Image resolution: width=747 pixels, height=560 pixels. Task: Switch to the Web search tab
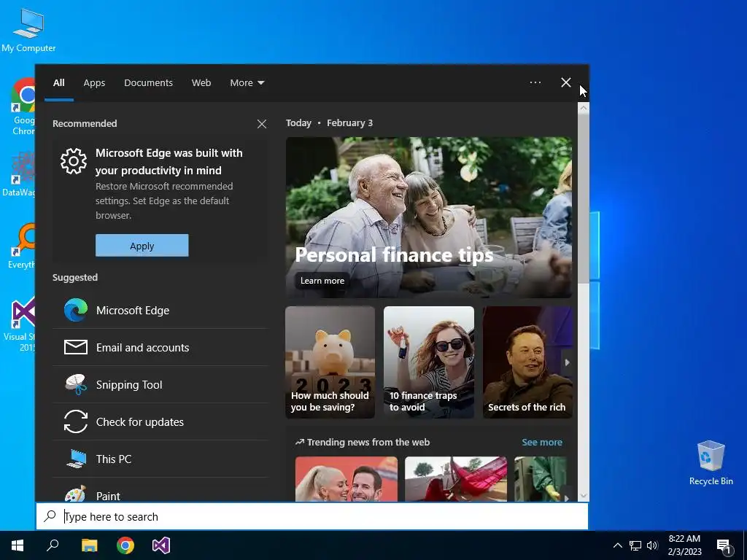[201, 83]
